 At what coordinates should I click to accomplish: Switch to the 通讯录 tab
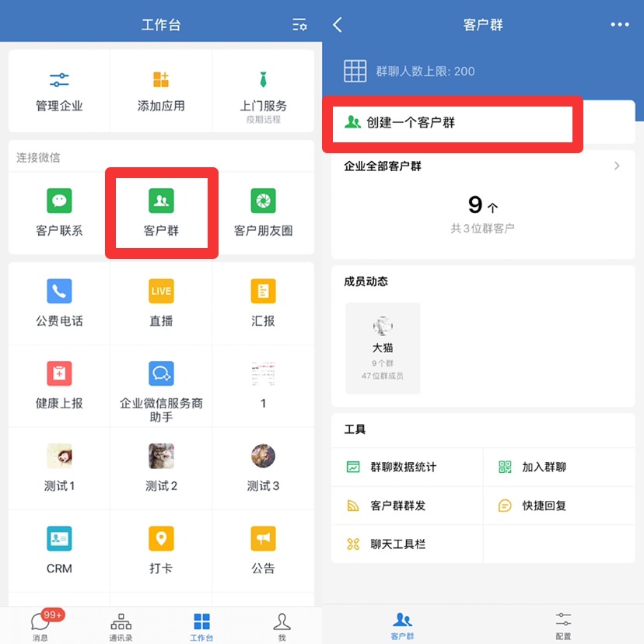(x=121, y=625)
